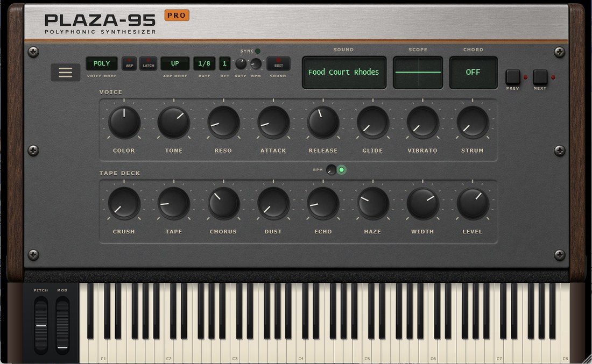Click the PITCH wheel
The width and height of the screenshot is (592, 364).
coord(41,325)
